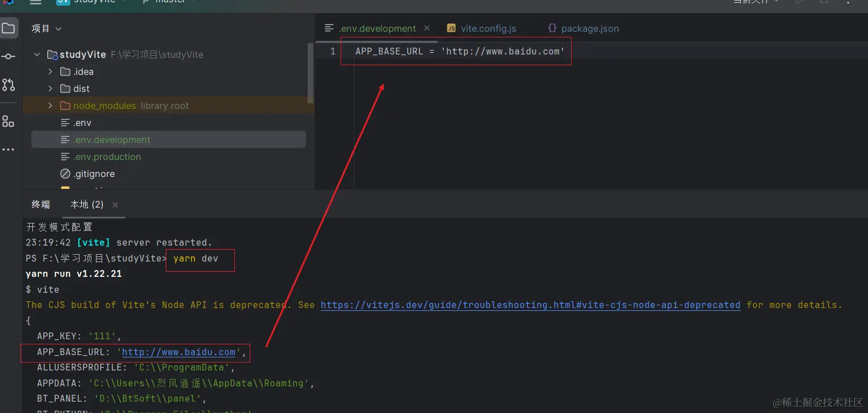Click 'yarn run v1.22.21' terminal line
This screenshot has height=413, width=868.
[74, 273]
